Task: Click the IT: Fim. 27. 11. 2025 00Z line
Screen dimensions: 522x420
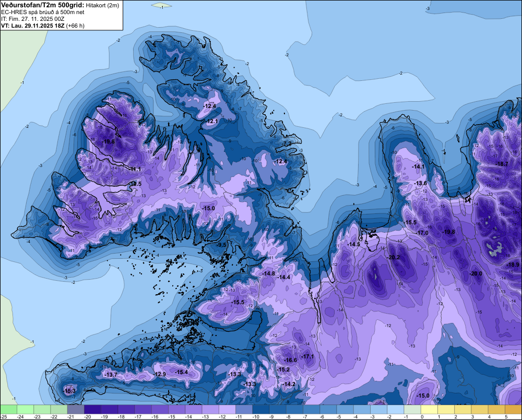Action: click(32, 19)
